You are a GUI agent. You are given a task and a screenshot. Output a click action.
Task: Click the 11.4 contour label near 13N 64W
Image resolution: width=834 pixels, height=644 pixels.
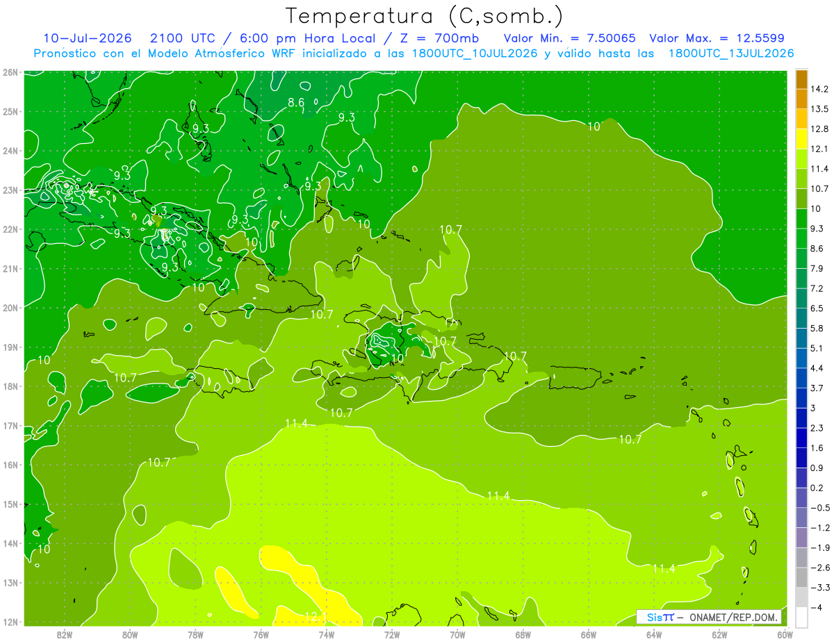pos(664,568)
